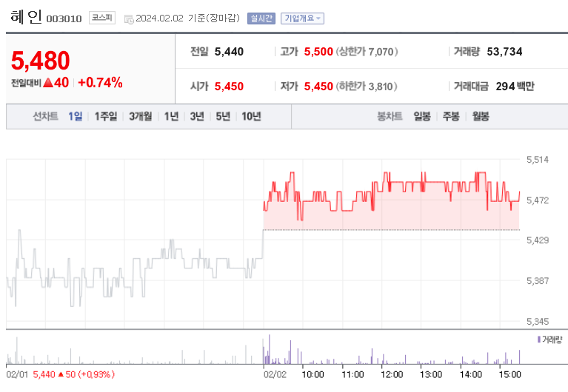
Task: Click the 5,345 y-axis label
Action: click(x=538, y=322)
